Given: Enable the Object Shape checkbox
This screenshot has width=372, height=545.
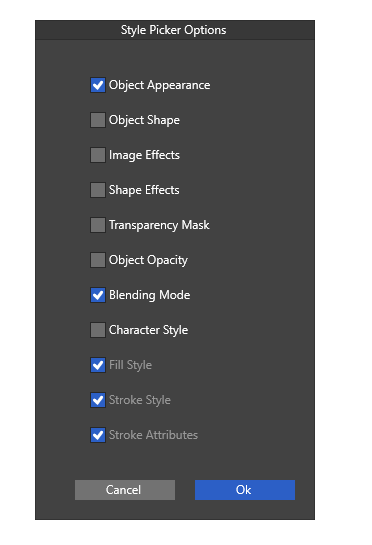Looking at the screenshot, I should point(98,120).
